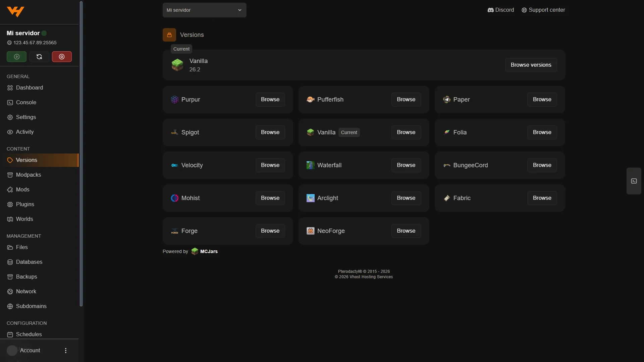Go to Databases in the sidebar

[x=39, y=262]
